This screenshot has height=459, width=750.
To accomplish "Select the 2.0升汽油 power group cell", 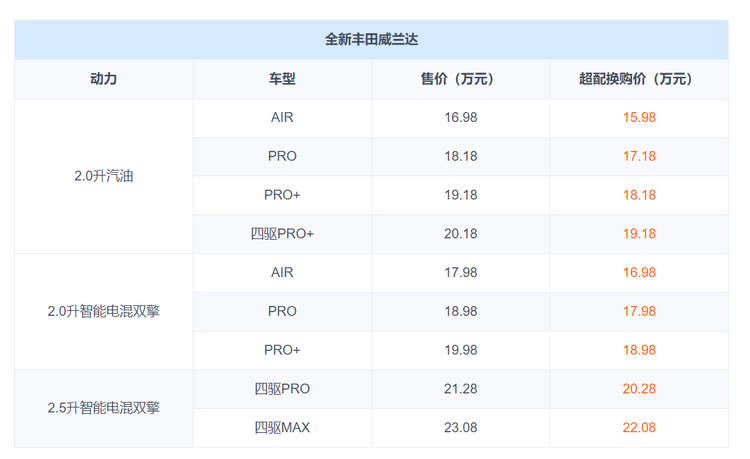I will click(x=103, y=175).
